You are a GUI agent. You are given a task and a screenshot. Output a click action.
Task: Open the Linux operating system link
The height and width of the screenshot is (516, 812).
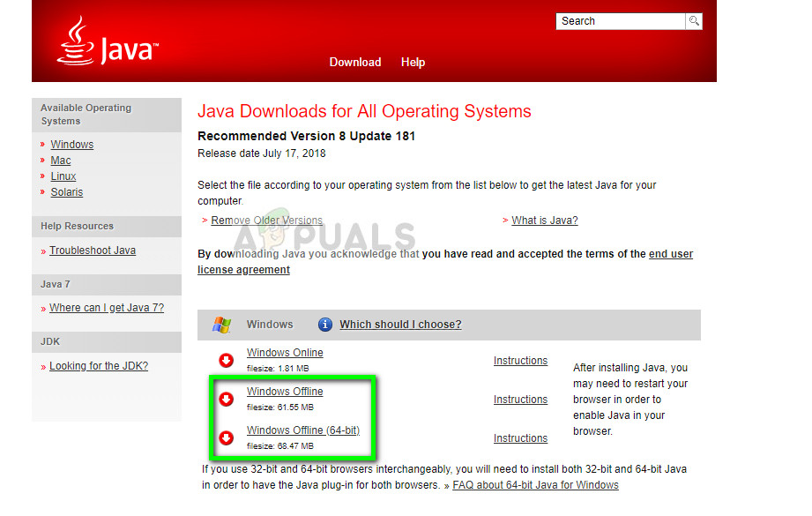[x=63, y=176]
